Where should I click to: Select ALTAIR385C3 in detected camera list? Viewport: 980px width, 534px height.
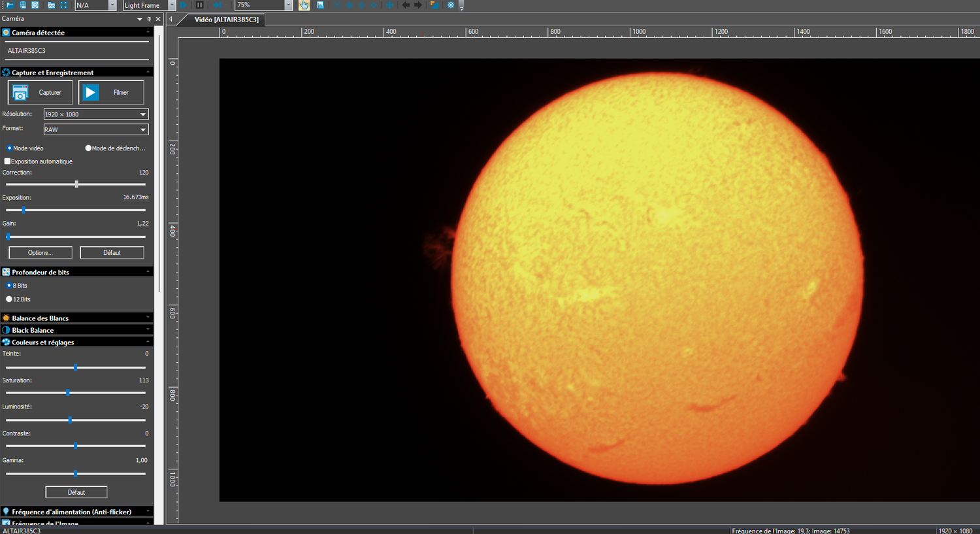pyautogui.click(x=27, y=51)
